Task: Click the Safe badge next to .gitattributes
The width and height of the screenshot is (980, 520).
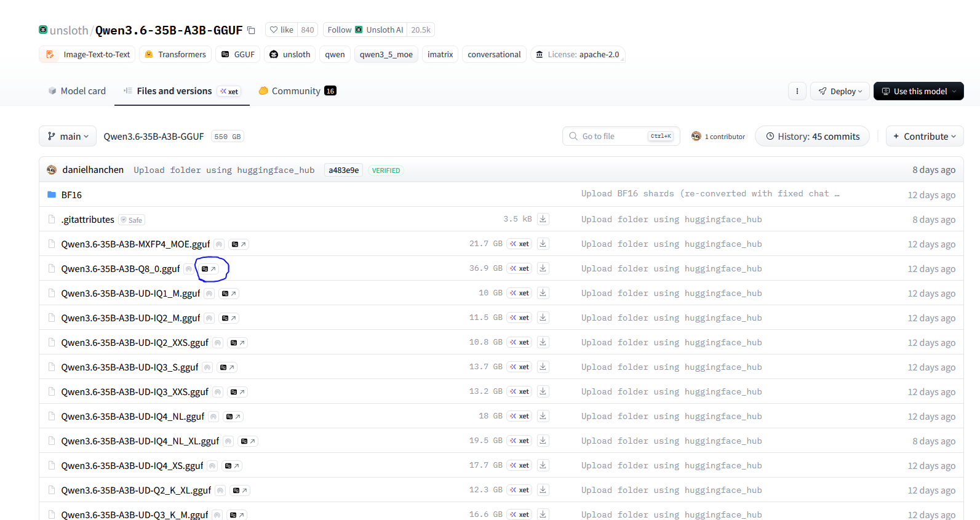Action: click(x=132, y=220)
